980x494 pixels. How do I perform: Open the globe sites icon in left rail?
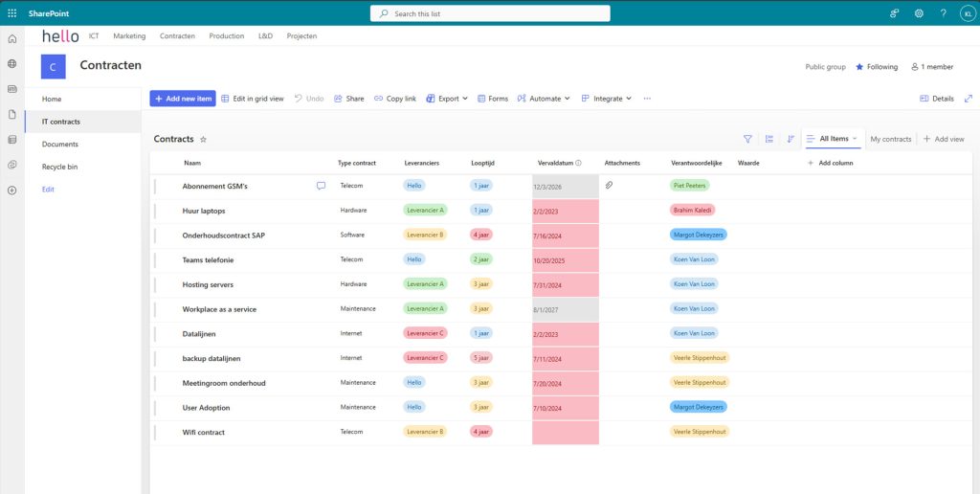11,64
